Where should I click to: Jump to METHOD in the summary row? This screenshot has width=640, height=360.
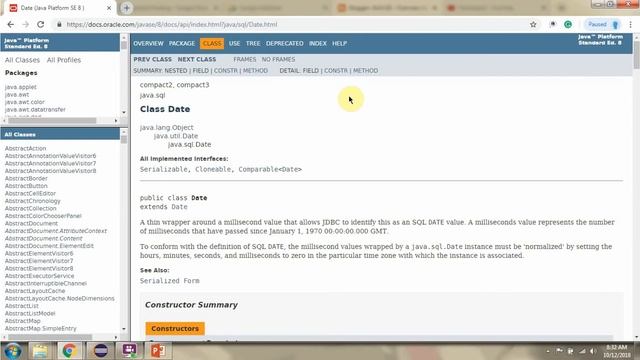click(x=255, y=71)
